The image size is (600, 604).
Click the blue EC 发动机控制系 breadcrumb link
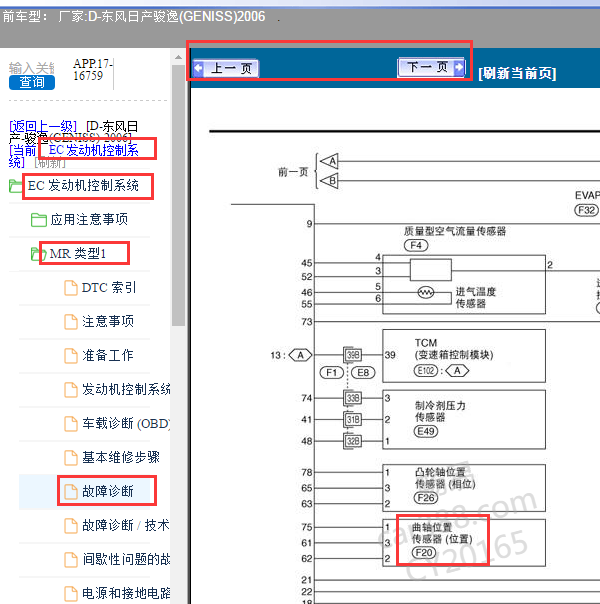[94, 150]
